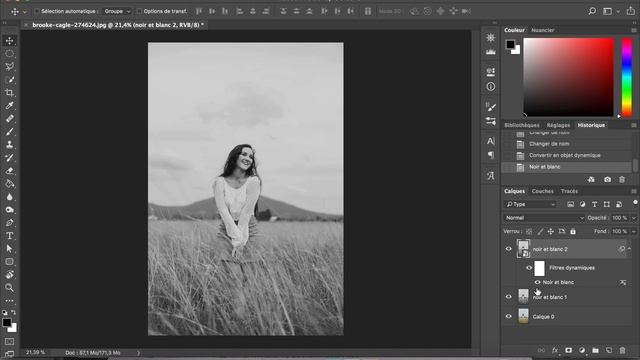Open the Groupe dropdown in options bar
640x360 pixels.
point(117,11)
